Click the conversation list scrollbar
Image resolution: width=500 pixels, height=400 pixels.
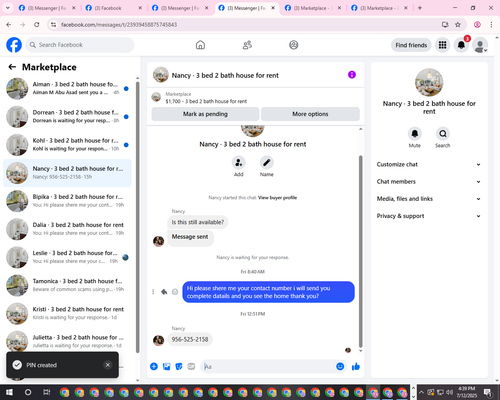tap(138, 217)
